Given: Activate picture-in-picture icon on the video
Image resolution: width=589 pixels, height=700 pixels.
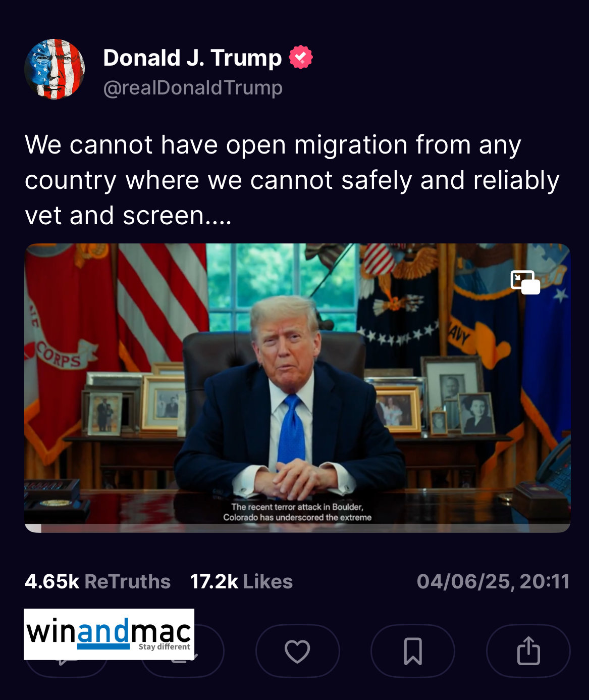Looking at the screenshot, I should point(525,282).
